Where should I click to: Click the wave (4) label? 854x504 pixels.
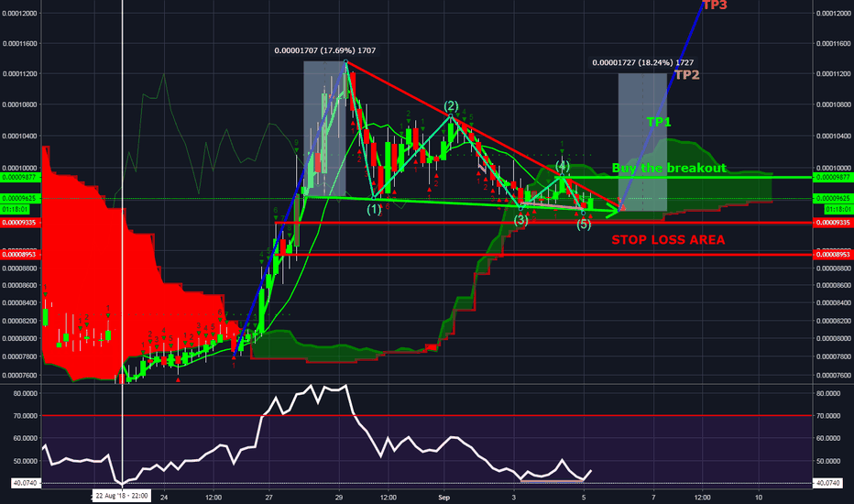pyautogui.click(x=563, y=166)
